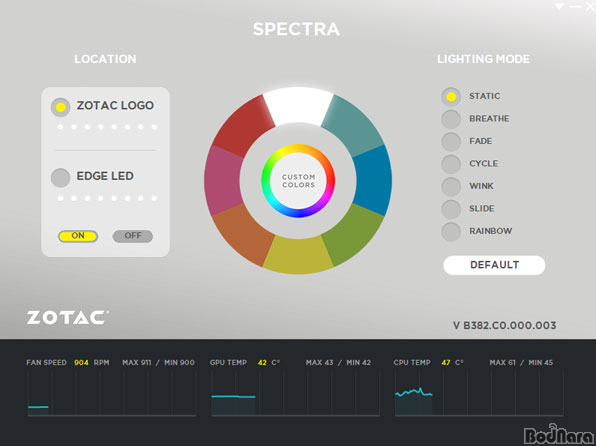Image resolution: width=596 pixels, height=446 pixels.
Task: Select the EDGE LED location radio button
Action: click(60, 178)
